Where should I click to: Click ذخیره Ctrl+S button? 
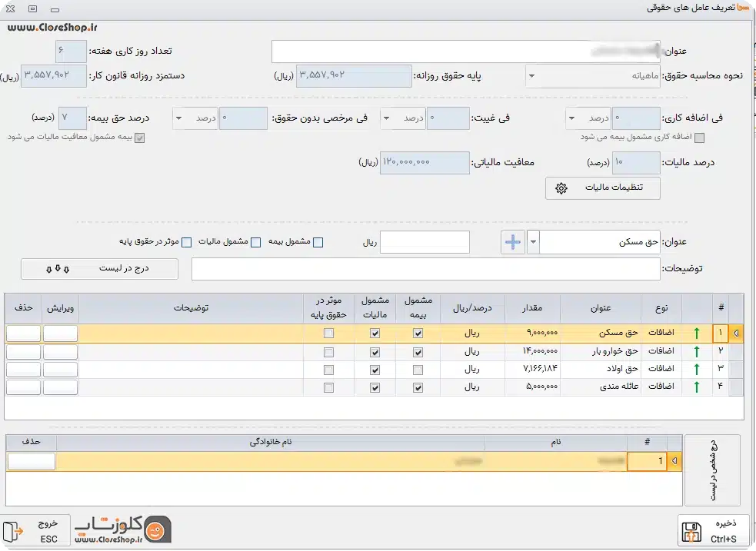713,532
